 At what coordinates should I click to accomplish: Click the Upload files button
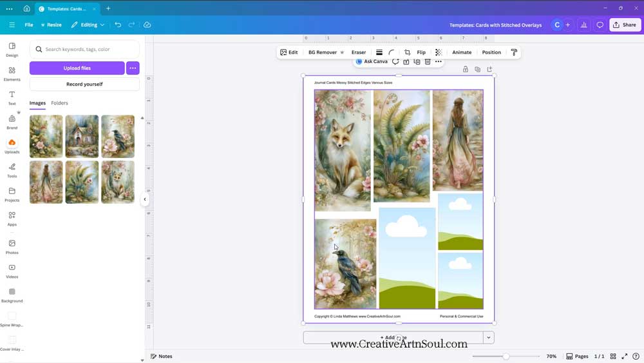(77, 68)
